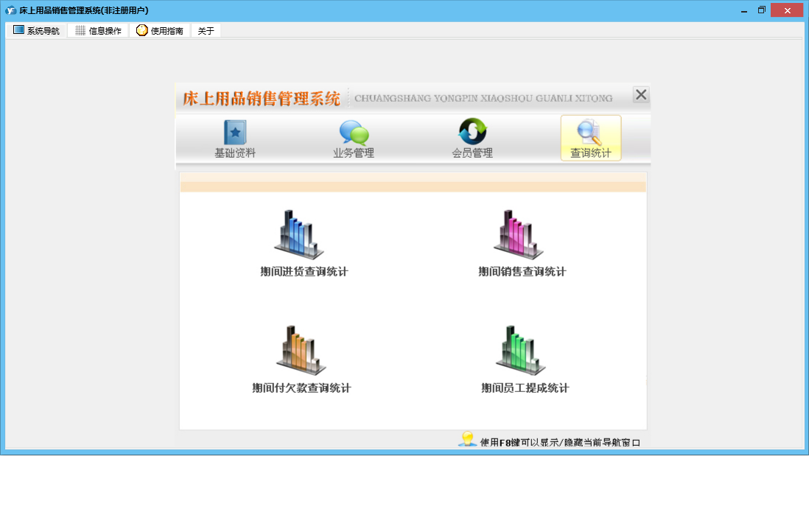Minimize the application window

[x=744, y=10]
